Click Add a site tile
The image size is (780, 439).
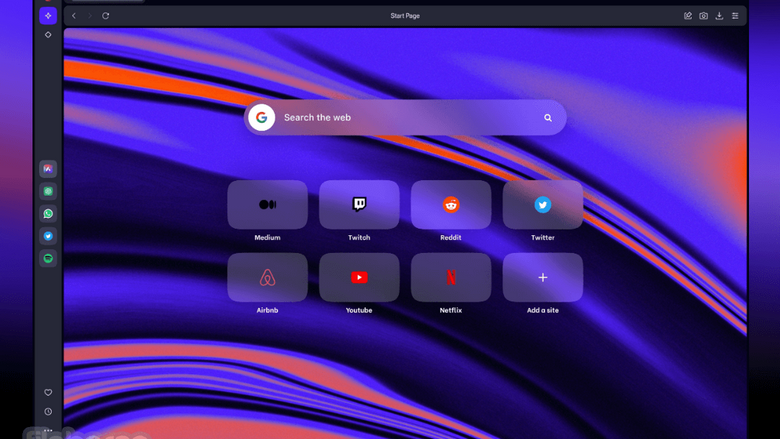543,278
